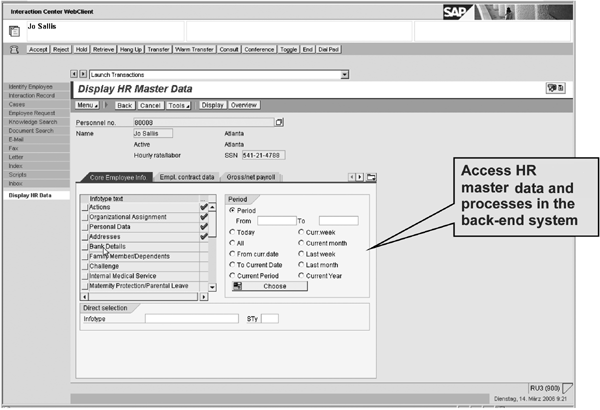The width and height of the screenshot is (600, 410).
Task: Click the icon pair at title bar right
Action: click(x=556, y=88)
